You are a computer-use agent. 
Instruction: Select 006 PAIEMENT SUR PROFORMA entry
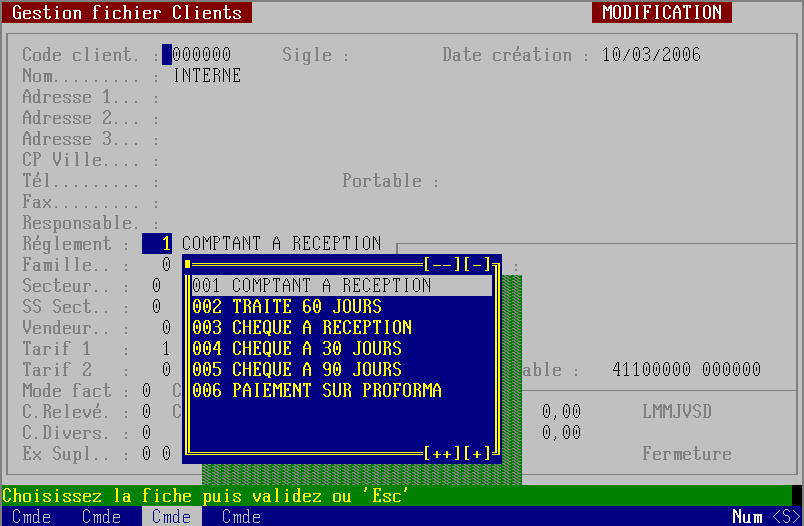coord(316,391)
